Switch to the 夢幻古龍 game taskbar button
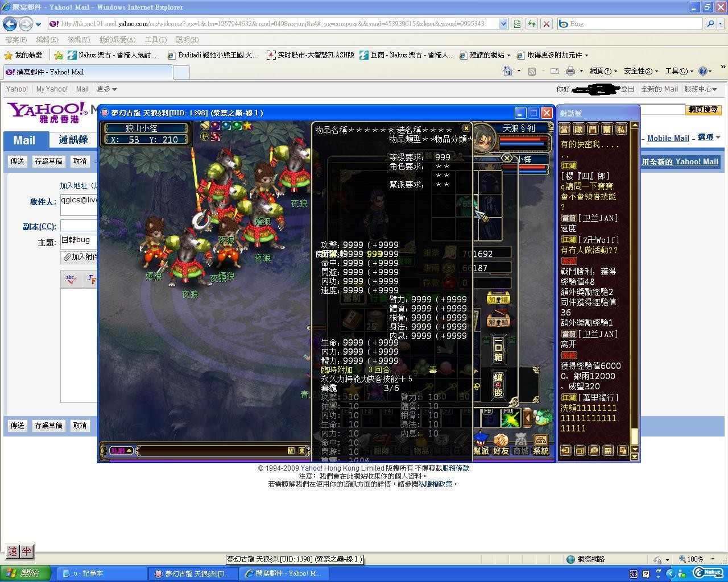728x582 pixels. (x=192, y=573)
